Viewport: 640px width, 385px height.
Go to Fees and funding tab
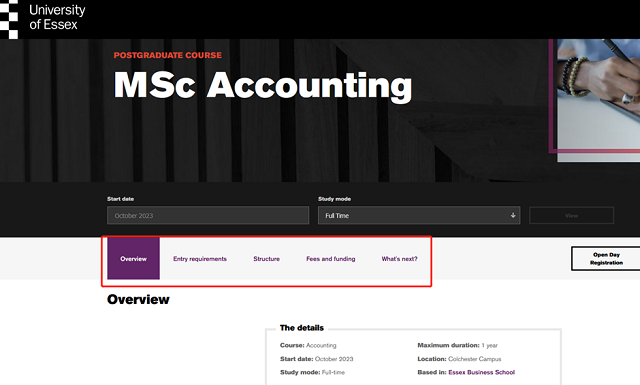click(331, 259)
